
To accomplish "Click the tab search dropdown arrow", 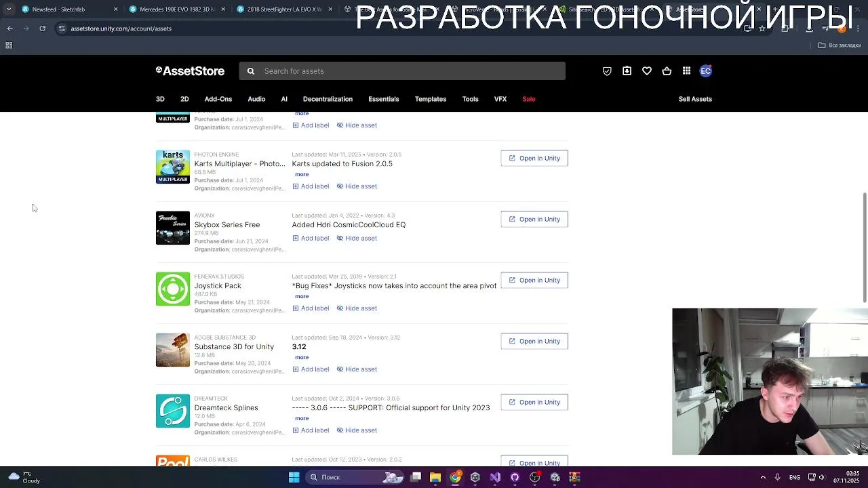I will point(9,9).
